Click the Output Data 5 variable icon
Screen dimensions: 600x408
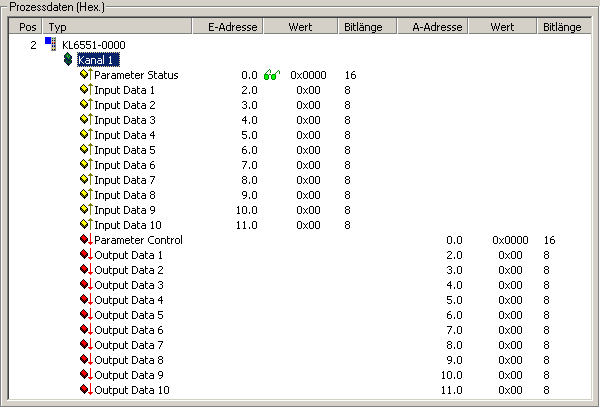click(86, 314)
